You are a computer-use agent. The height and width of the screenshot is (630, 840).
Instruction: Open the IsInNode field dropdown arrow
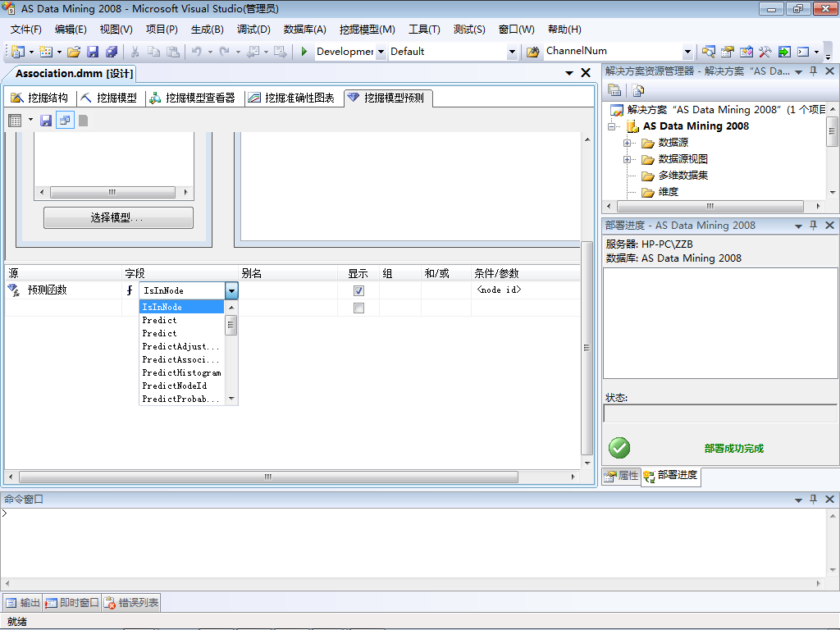pos(231,290)
